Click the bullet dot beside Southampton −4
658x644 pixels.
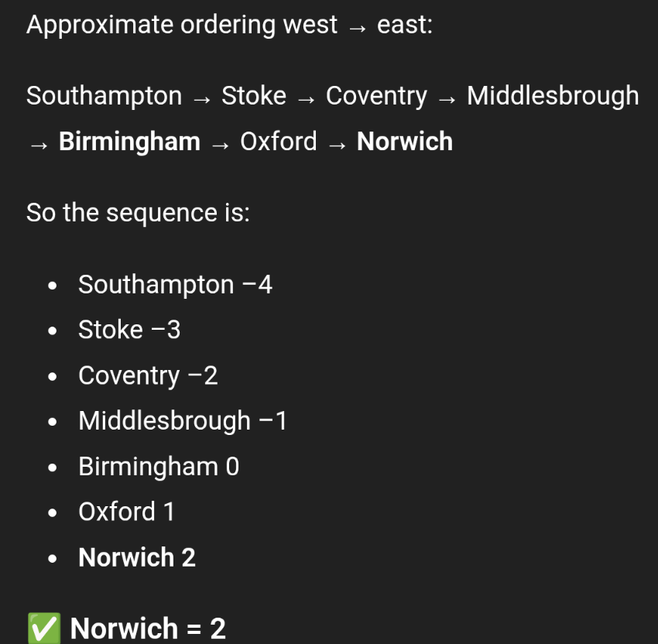(x=52, y=286)
